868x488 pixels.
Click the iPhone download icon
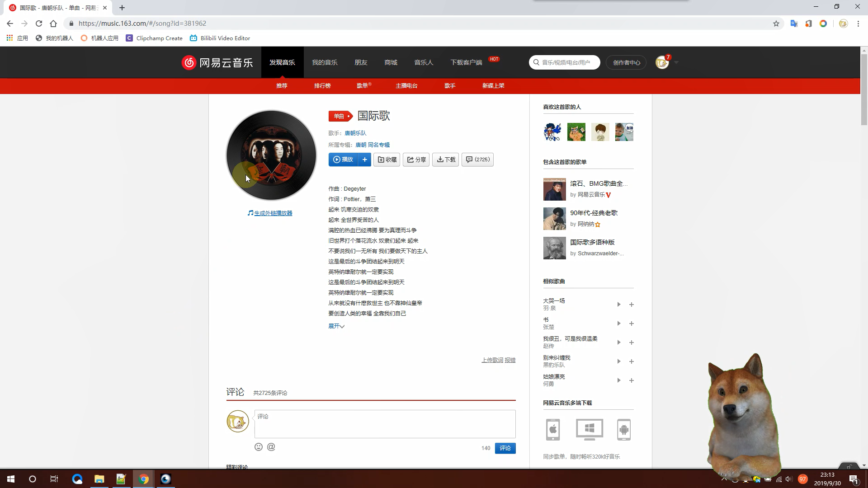(553, 429)
